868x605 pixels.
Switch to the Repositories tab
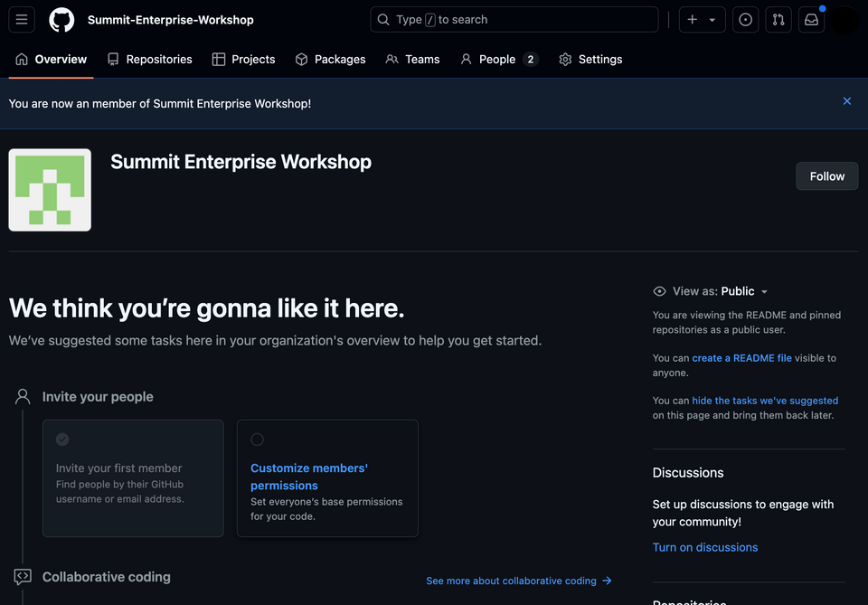pos(150,59)
